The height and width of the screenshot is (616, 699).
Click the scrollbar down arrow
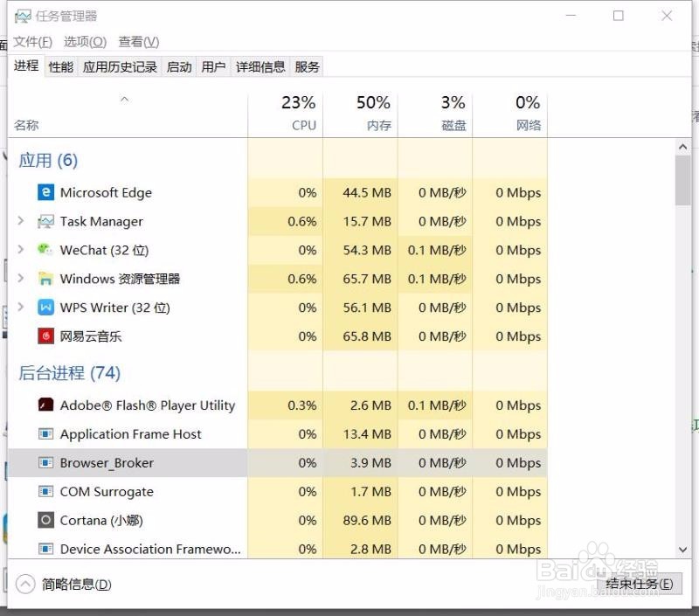click(682, 550)
